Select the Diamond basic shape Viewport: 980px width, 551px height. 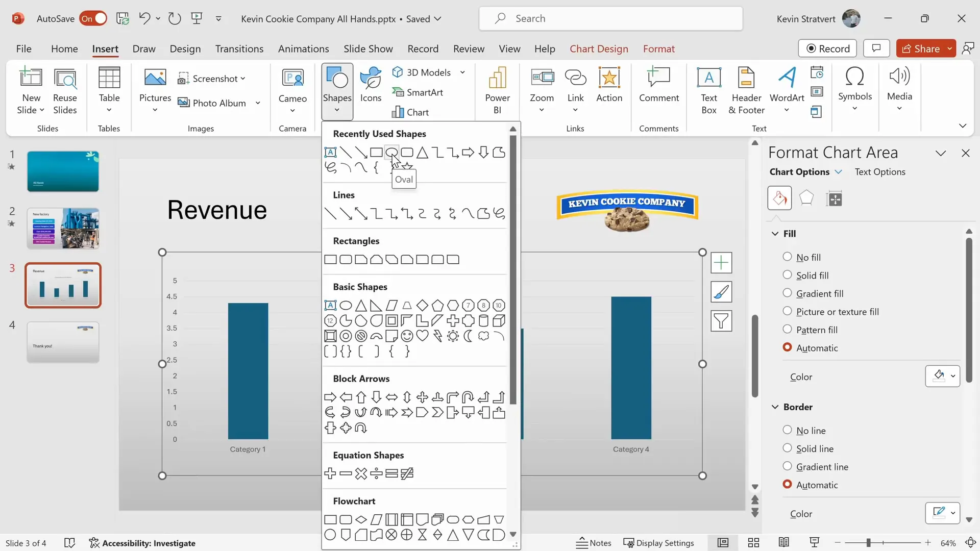point(422,305)
